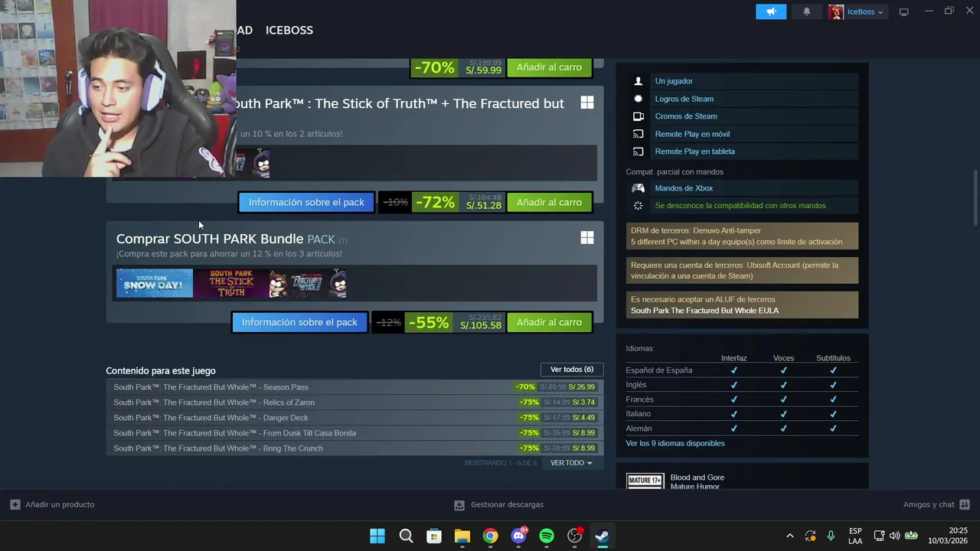Click the PACK help question mark
This screenshot has width=980, height=551.
pyautogui.click(x=343, y=240)
